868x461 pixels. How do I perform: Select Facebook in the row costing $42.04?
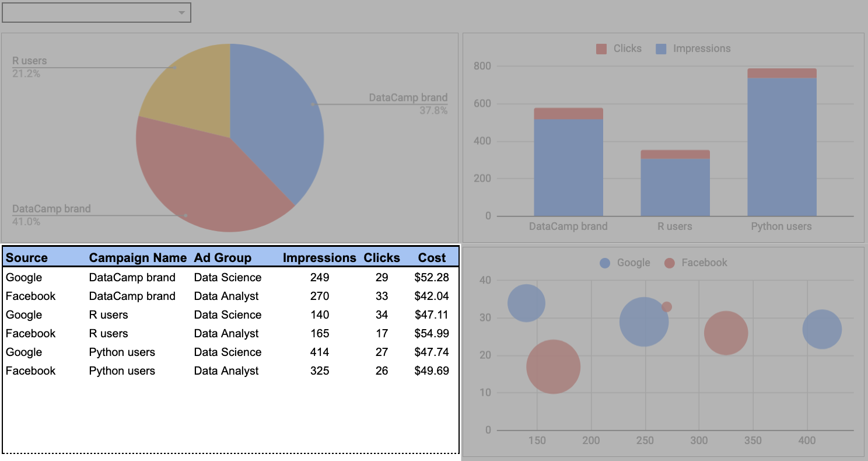point(31,296)
